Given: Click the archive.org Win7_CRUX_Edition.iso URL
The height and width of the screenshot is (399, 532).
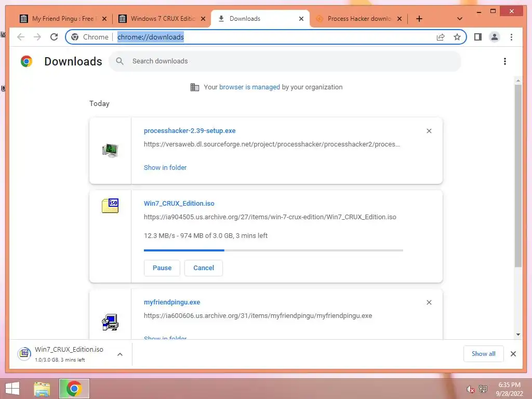Looking at the screenshot, I should click(x=270, y=217).
